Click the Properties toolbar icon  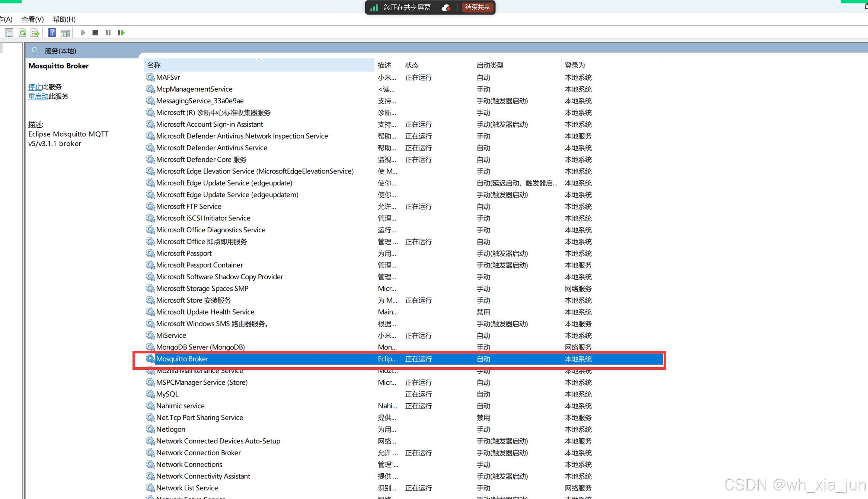tap(9, 33)
